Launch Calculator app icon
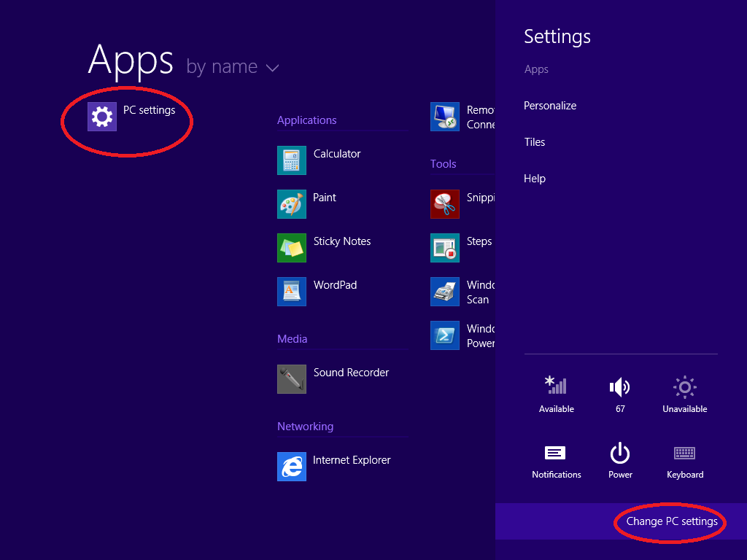747x560 pixels. point(292,160)
